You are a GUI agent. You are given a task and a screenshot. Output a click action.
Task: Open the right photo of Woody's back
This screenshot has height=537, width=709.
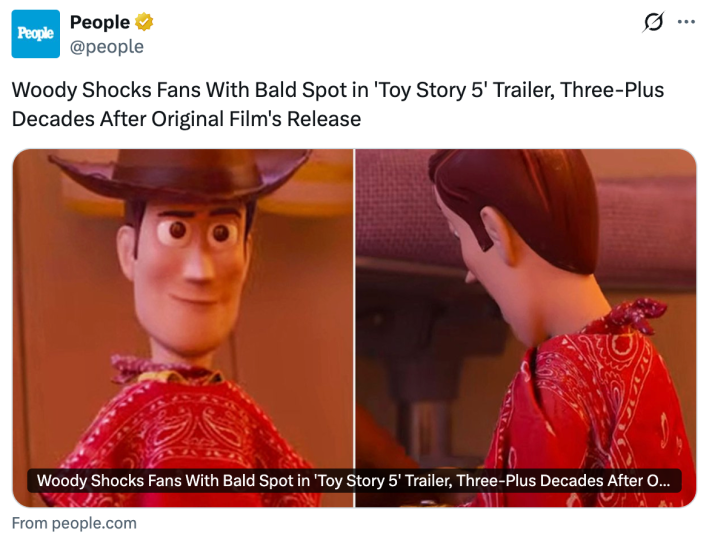tap(526, 328)
